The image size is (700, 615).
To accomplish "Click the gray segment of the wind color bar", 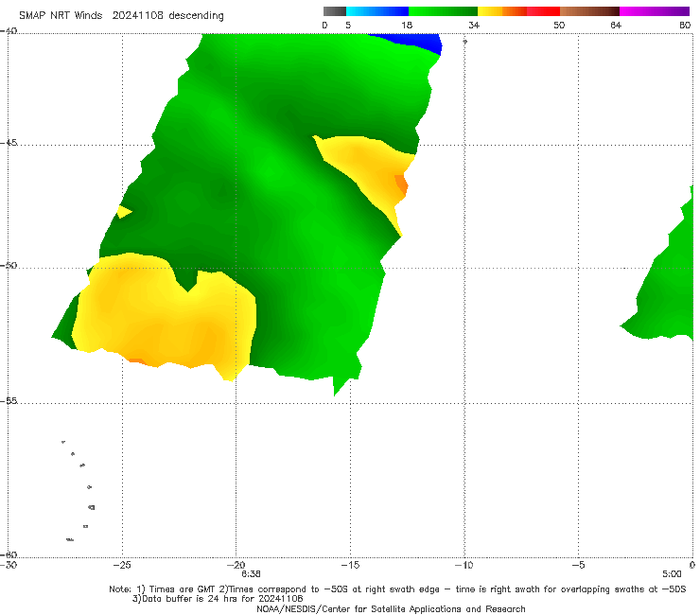I will click(335, 11).
